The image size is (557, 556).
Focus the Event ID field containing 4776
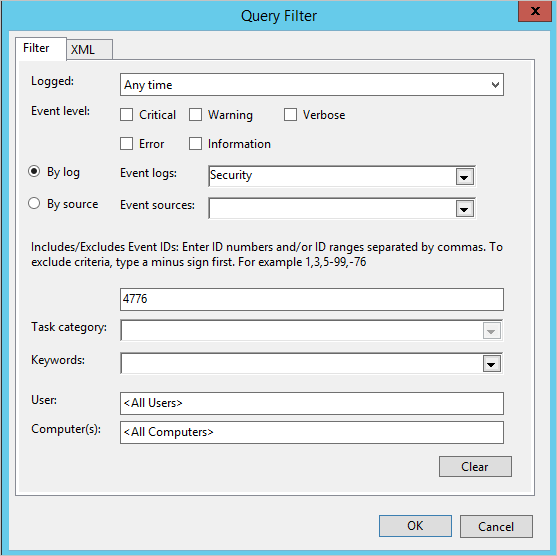(312, 299)
